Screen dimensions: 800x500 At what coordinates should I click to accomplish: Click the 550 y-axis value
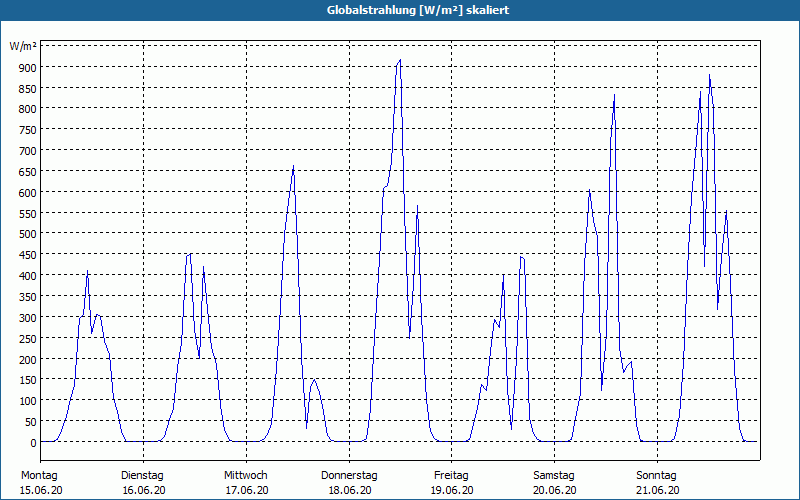[28, 214]
